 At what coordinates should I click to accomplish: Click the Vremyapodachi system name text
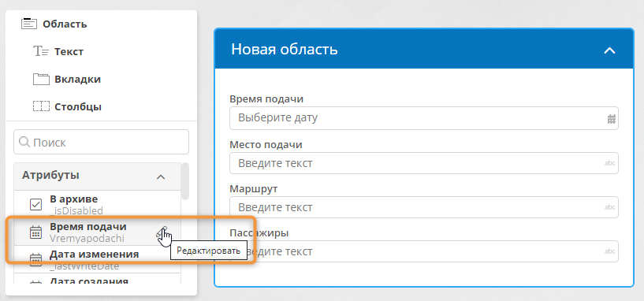point(87,238)
